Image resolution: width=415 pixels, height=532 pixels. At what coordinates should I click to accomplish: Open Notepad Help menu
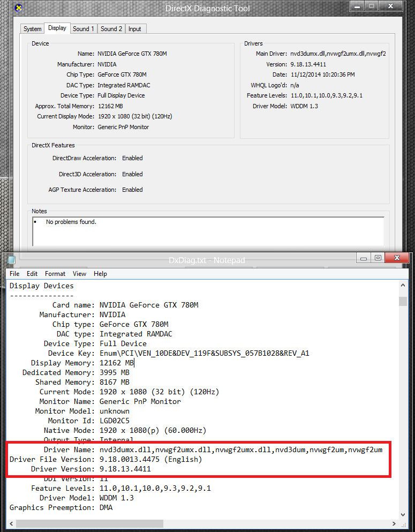tap(100, 274)
